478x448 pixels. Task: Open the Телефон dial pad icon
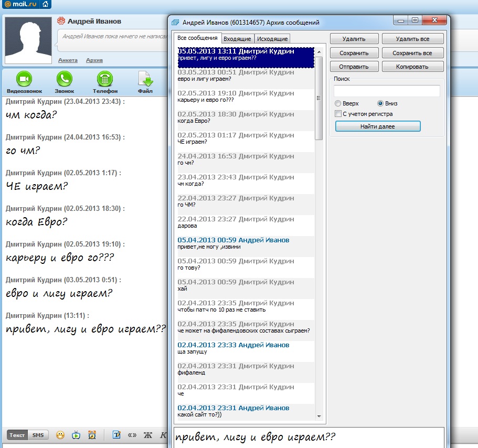click(x=105, y=79)
